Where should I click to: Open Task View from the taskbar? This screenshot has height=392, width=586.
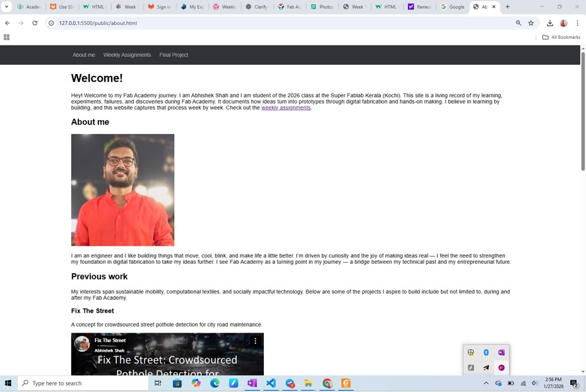158,383
